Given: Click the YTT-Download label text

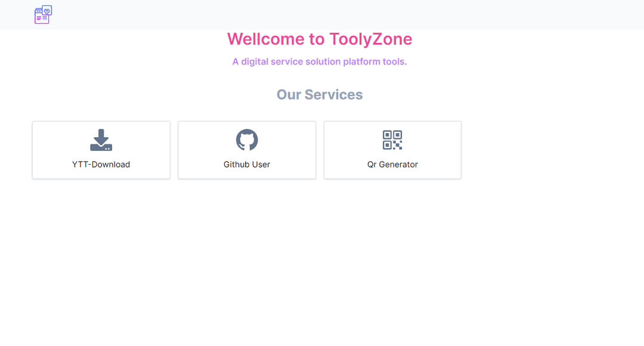Looking at the screenshot, I should pyautogui.click(x=101, y=164).
